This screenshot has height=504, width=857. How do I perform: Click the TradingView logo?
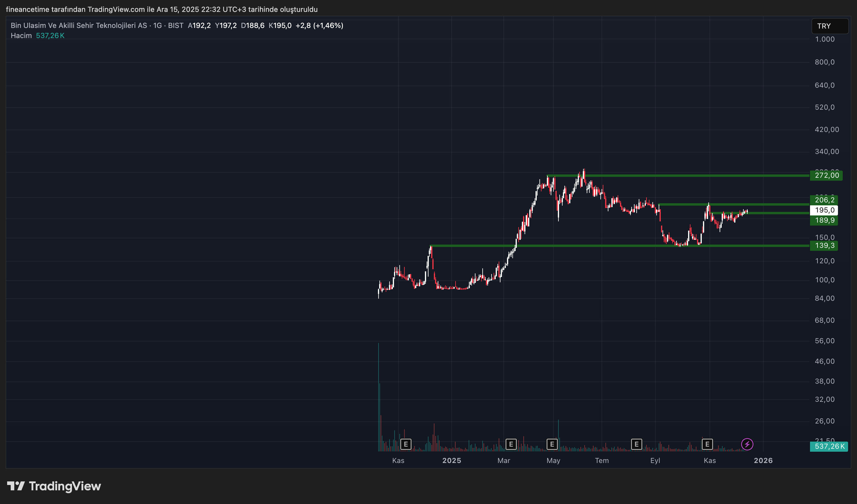coord(54,486)
